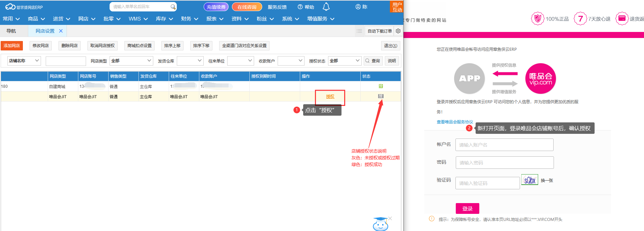Open the 商品 menu
Image resolution: width=644 pixels, height=231 pixels.
[x=36, y=19]
